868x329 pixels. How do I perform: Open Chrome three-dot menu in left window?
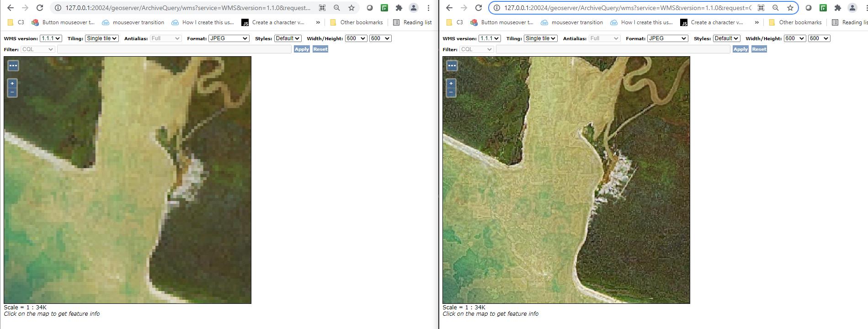(x=428, y=8)
